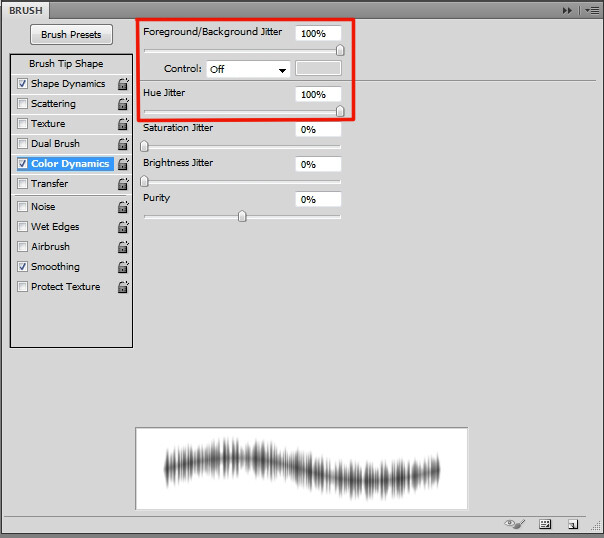Viewport: 604px width, 538px height.
Task: Enable the Transfer checkbox
Action: (x=22, y=184)
